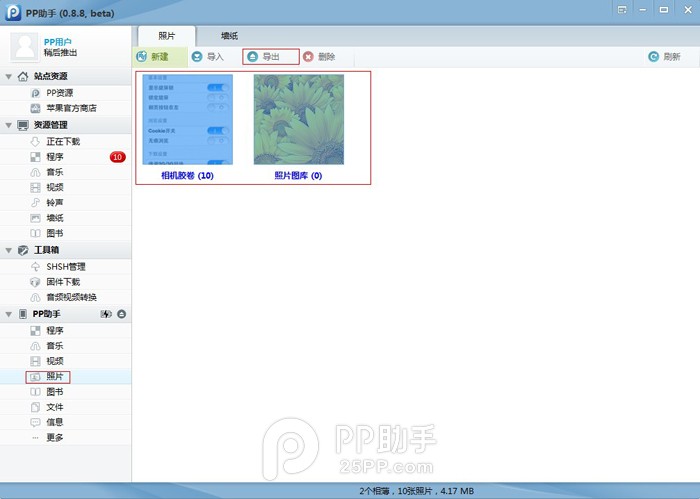Click the 铃声 ringtone note icon
700x499 pixels.
click(35, 203)
